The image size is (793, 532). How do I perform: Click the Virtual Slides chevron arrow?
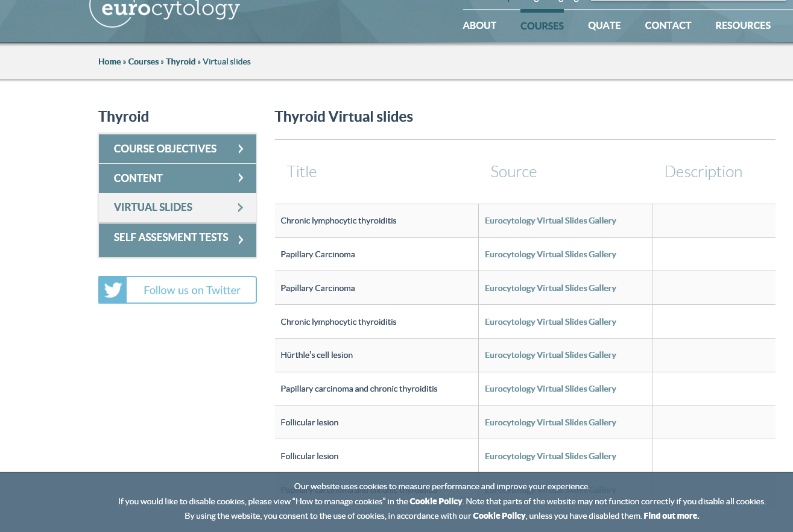coord(241,207)
